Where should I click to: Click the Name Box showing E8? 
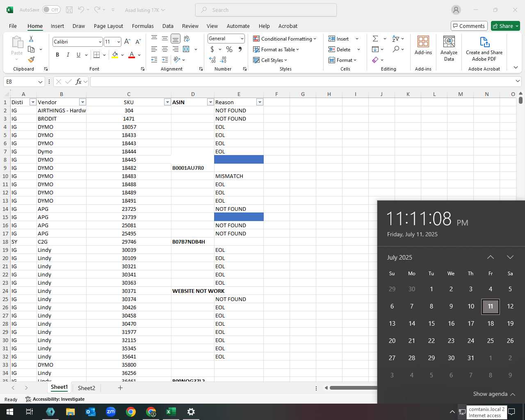click(x=24, y=82)
